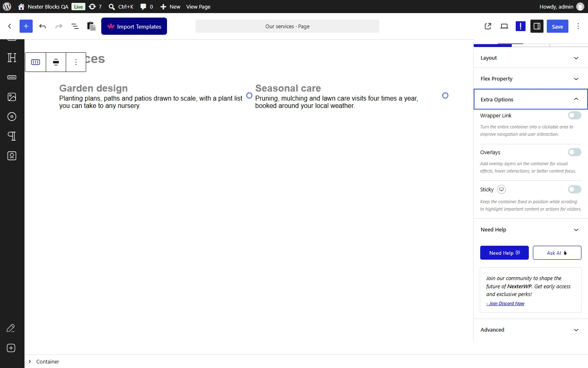The image size is (588, 368).
Task: Open block toolbar options menu
Action: point(76,62)
